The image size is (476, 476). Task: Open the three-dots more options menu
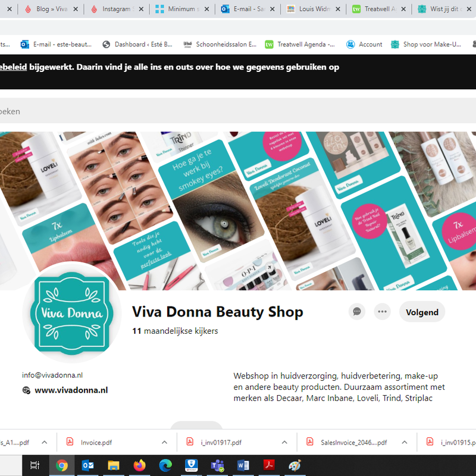click(x=382, y=312)
